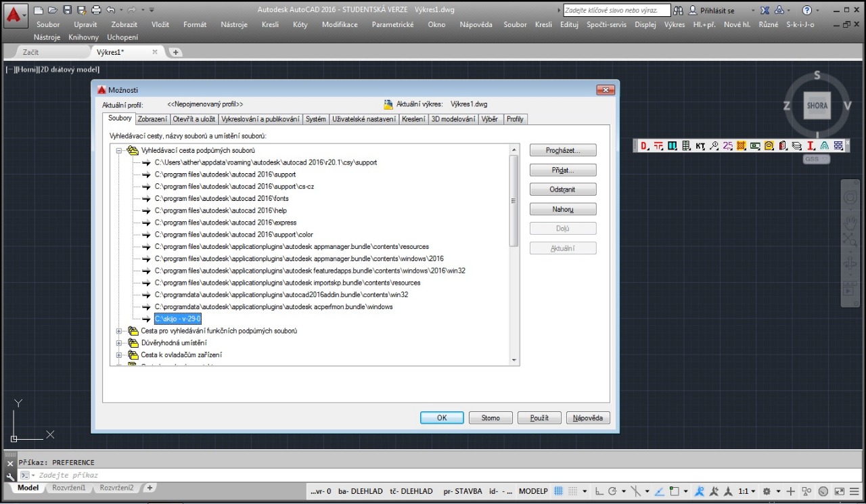Viewport: 866px width, 504px height.
Task: Click the New drawing icon in quick access toolbar
Action: pos(39,10)
